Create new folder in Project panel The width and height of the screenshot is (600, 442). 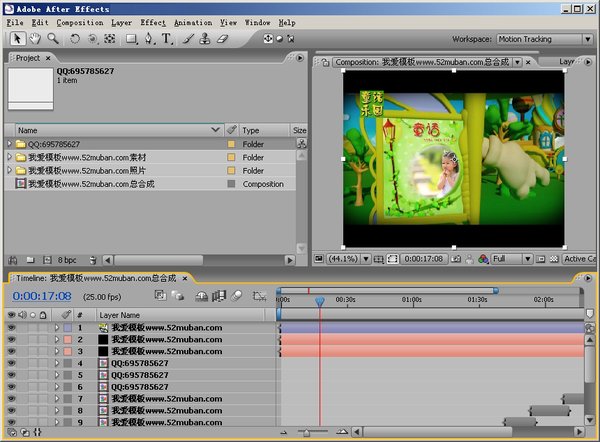[x=30, y=260]
